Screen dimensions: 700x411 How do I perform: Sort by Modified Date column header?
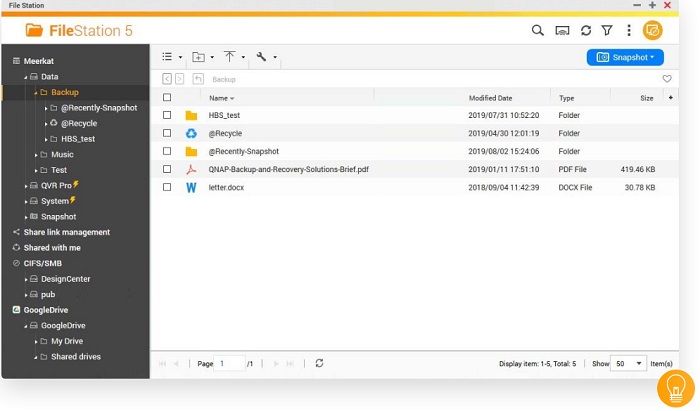(490, 98)
